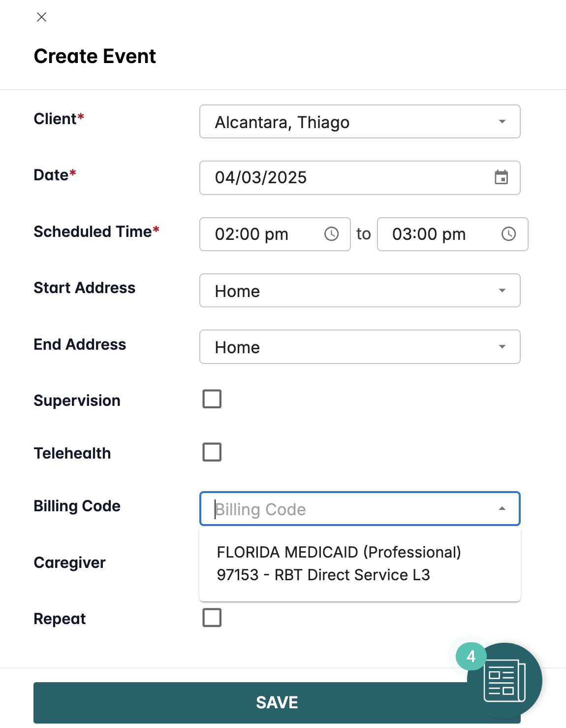The image size is (566, 728).
Task: Click the Date field showing 04/03/2025
Action: (x=360, y=178)
